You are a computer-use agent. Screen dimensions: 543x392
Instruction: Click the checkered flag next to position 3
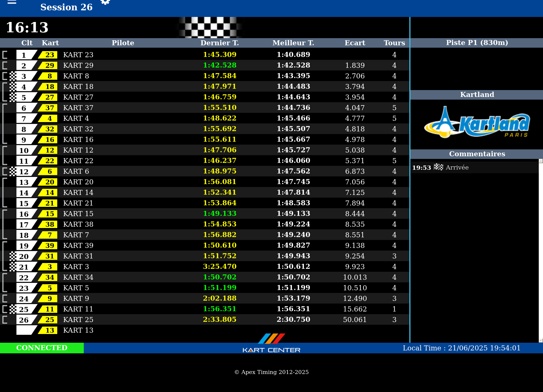coord(13,76)
